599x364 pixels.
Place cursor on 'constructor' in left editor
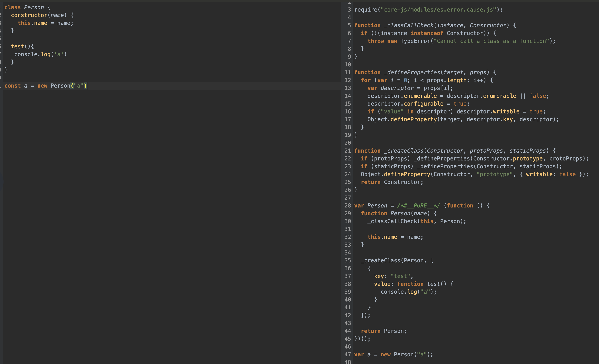point(29,15)
